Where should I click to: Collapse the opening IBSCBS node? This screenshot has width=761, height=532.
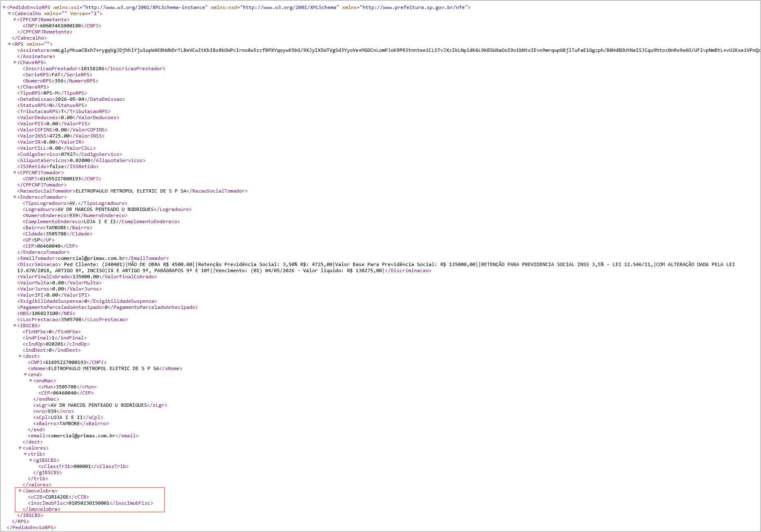[15, 326]
